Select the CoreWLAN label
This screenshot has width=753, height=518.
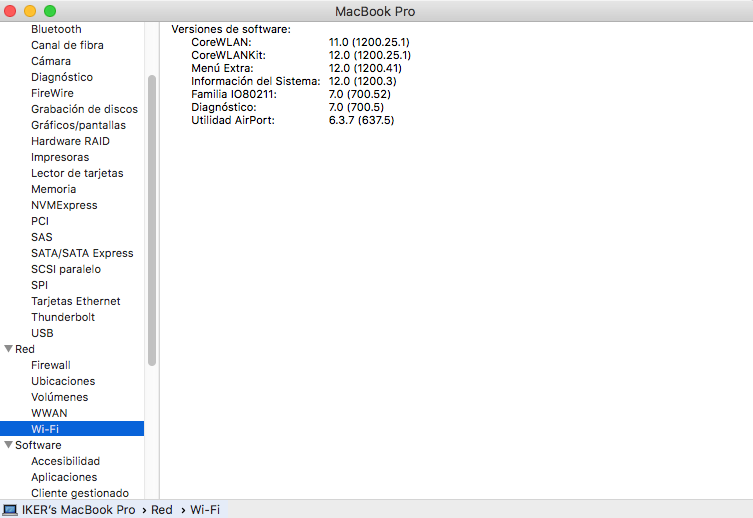[x=221, y=42]
